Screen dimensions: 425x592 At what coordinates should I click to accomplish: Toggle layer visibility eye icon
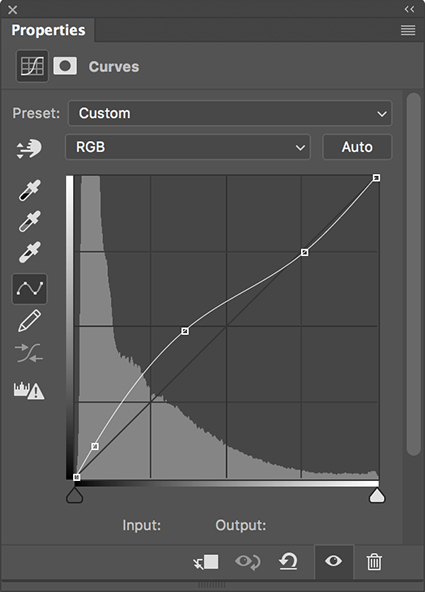(334, 561)
